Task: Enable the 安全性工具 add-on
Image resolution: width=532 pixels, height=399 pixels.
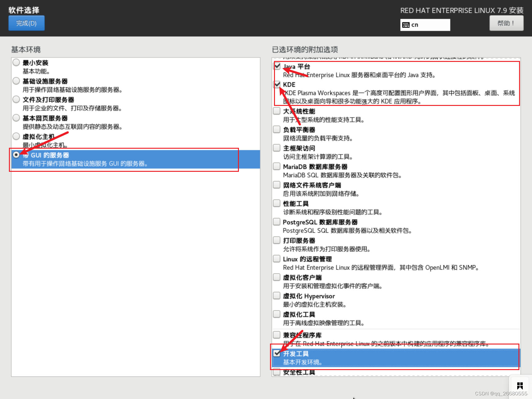Action: coord(276,372)
